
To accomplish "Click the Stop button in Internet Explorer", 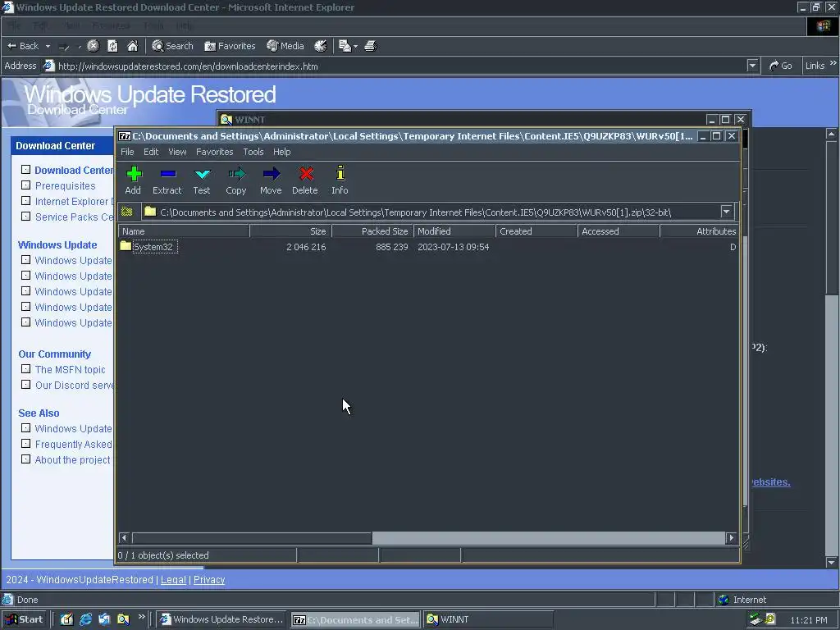I will pyautogui.click(x=94, y=46).
